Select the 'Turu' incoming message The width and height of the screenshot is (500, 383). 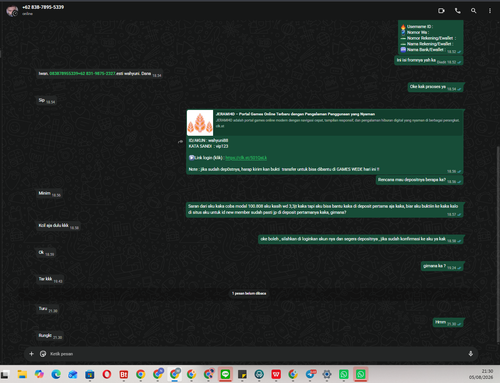coord(48,309)
